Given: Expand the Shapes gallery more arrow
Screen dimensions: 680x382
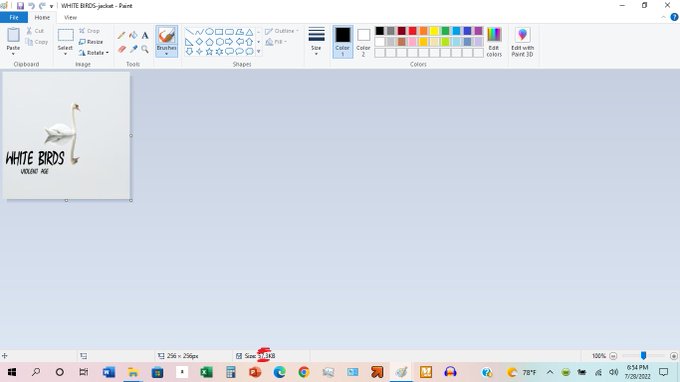Looking at the screenshot, I should pyautogui.click(x=259, y=52).
